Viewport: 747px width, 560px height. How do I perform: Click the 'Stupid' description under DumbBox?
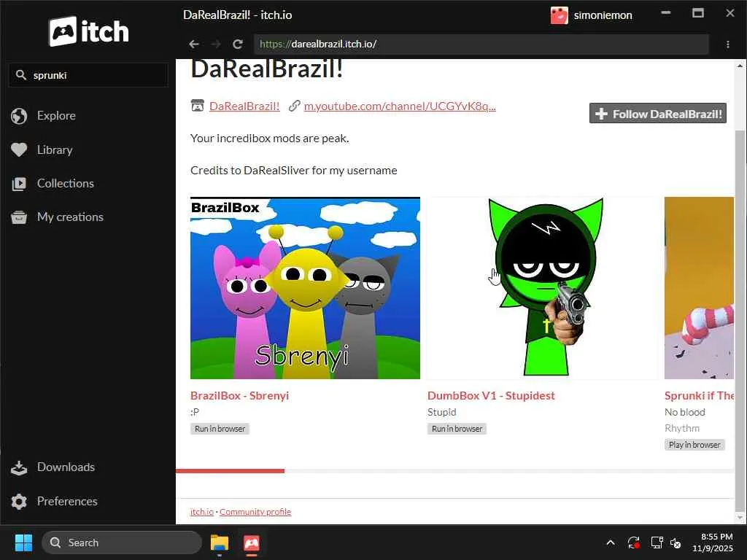(441, 413)
